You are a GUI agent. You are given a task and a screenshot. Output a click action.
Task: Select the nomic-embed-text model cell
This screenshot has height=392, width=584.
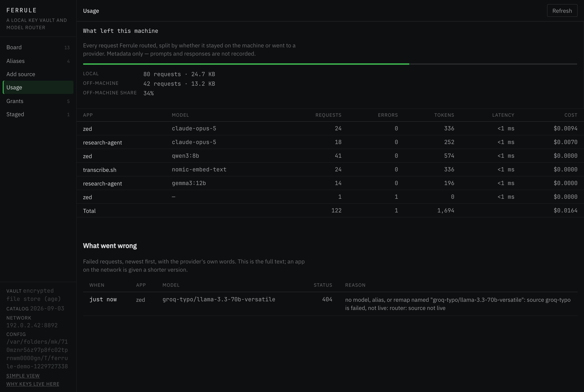199,169
